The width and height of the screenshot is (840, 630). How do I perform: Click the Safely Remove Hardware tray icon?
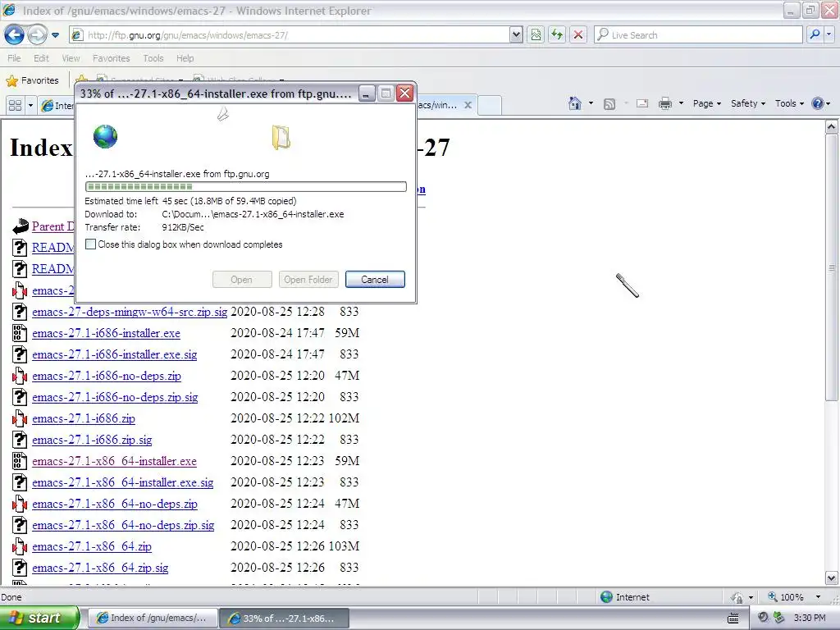click(778, 618)
